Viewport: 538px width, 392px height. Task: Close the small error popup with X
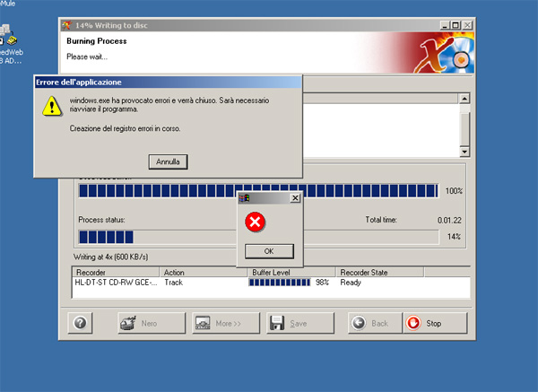coord(295,198)
